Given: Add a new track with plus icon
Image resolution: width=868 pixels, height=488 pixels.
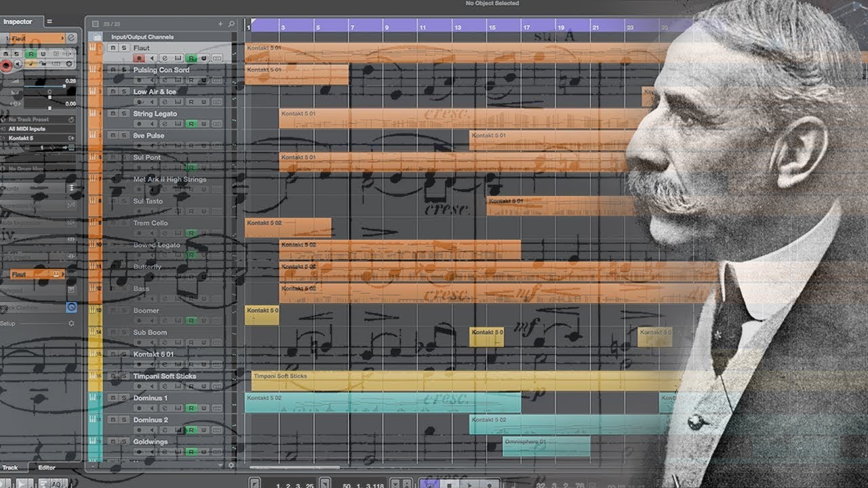Looking at the screenshot, I should point(220,24).
